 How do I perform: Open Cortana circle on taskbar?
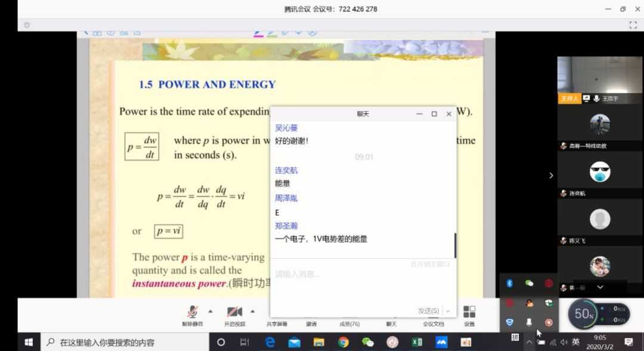click(221, 342)
